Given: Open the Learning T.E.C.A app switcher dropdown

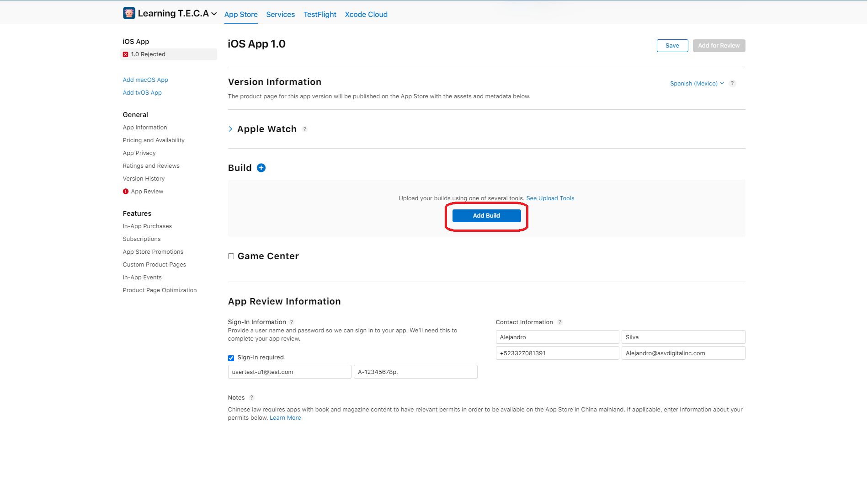Looking at the screenshot, I should click(214, 14).
